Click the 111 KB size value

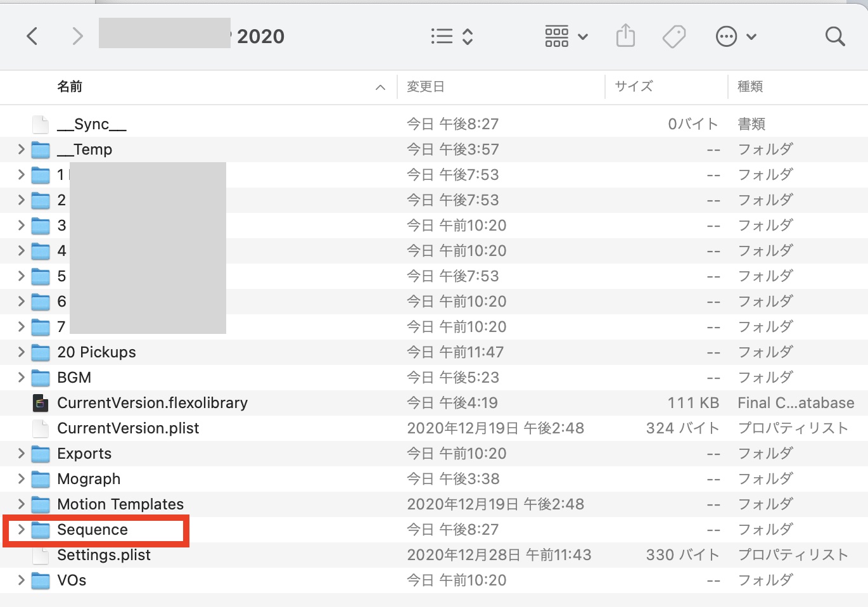(693, 403)
